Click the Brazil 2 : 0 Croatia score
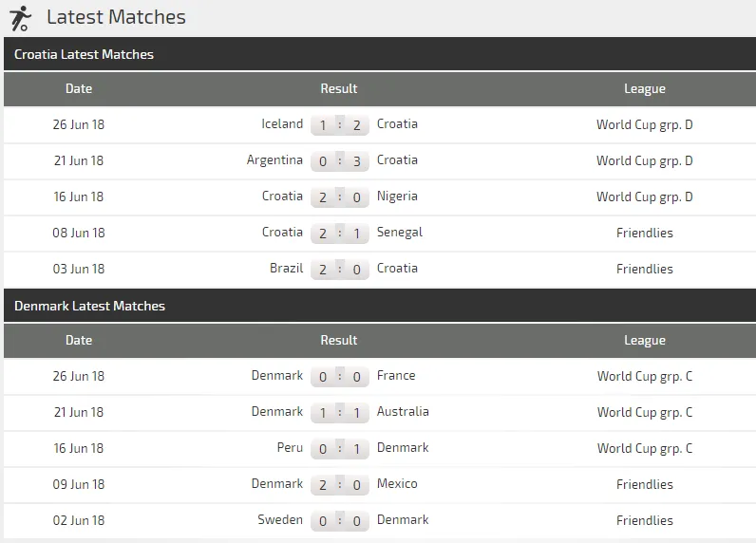 pyautogui.click(x=339, y=270)
